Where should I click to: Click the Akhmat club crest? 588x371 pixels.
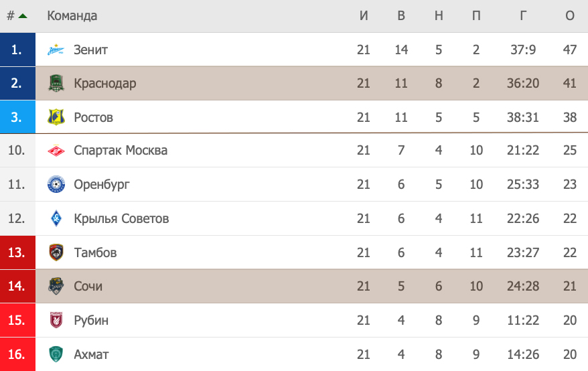coord(56,354)
